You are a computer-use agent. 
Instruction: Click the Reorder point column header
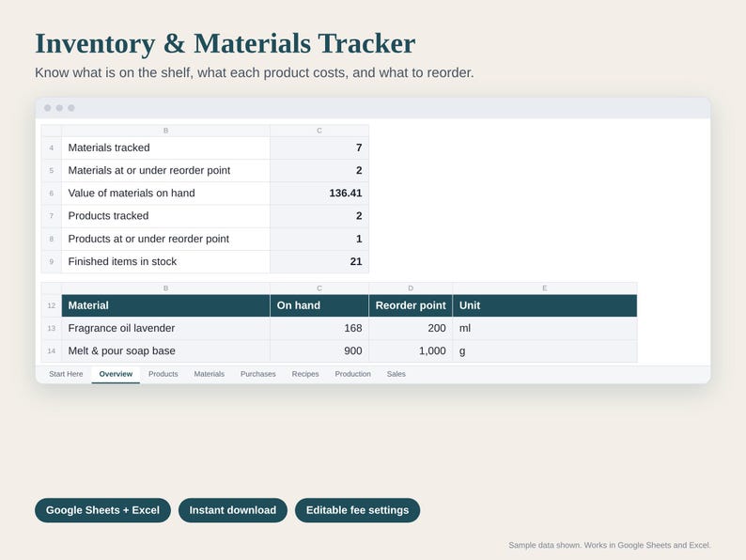[x=411, y=305]
